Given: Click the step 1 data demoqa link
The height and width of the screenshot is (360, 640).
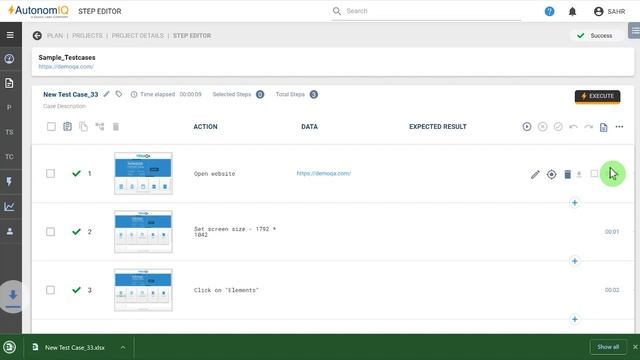Looking at the screenshot, I should coord(324,173).
